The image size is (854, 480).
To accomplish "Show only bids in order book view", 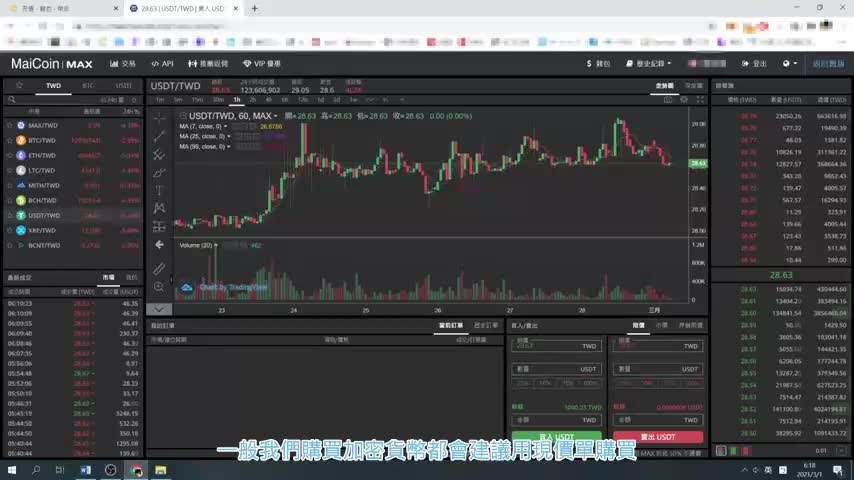I will coord(733,451).
